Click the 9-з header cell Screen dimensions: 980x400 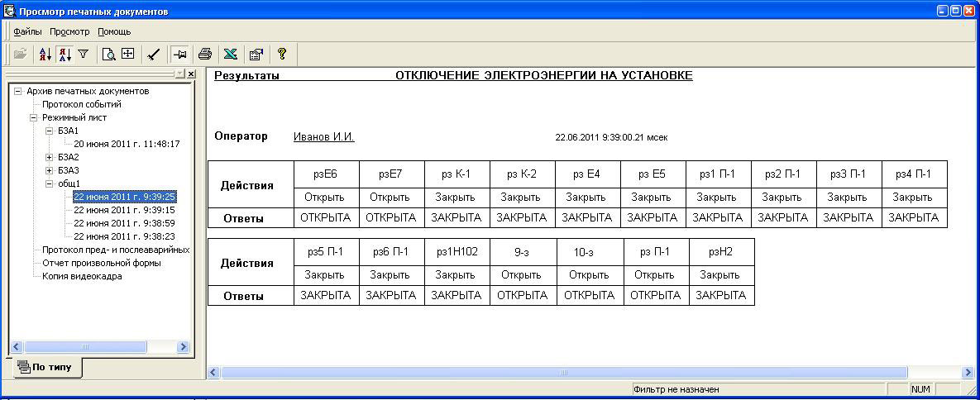point(523,252)
